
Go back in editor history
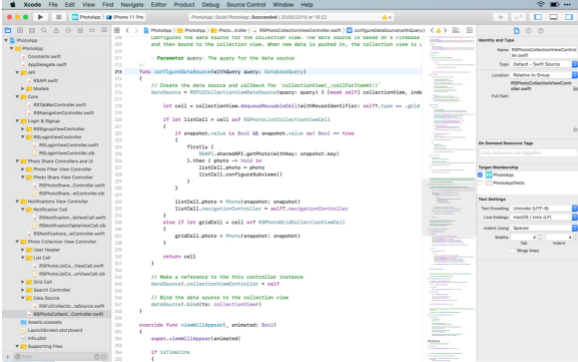click(x=128, y=30)
